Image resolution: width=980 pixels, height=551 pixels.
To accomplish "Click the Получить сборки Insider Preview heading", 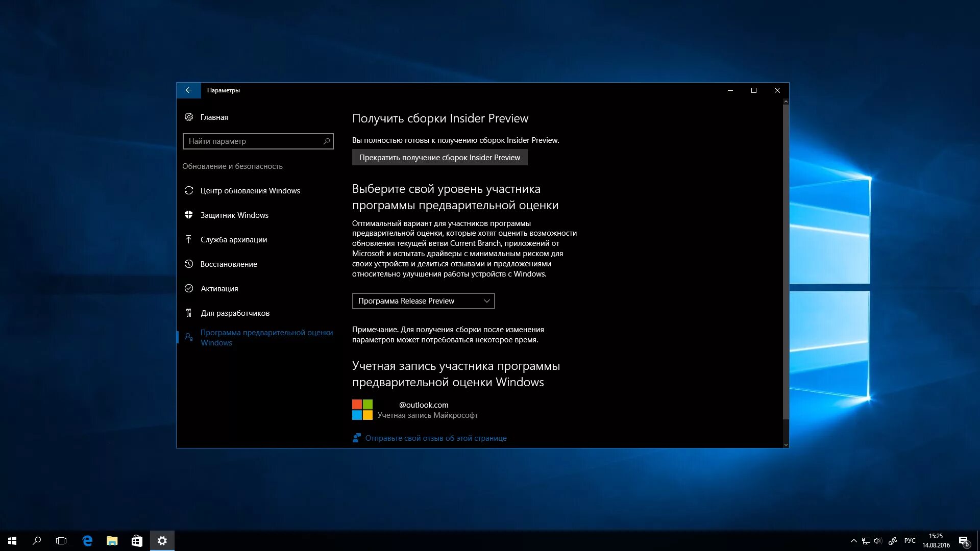I will [x=440, y=118].
